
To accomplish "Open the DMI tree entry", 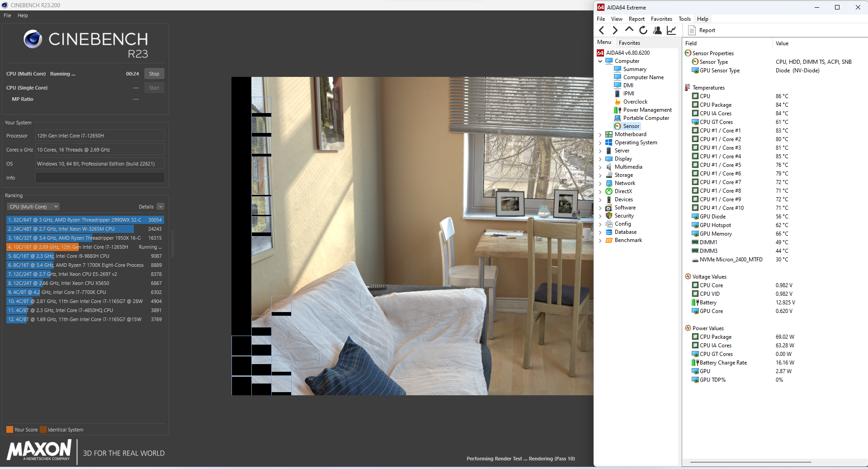I will (x=628, y=85).
